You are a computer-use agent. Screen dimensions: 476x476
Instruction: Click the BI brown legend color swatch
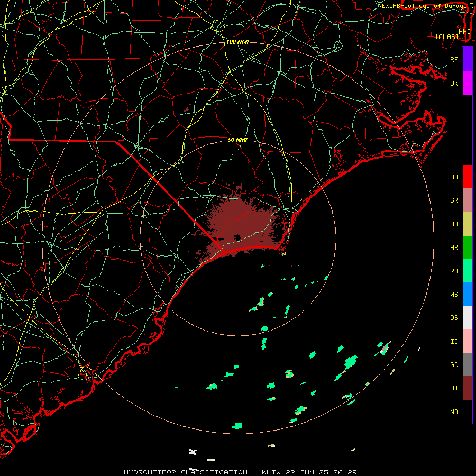[467, 388]
